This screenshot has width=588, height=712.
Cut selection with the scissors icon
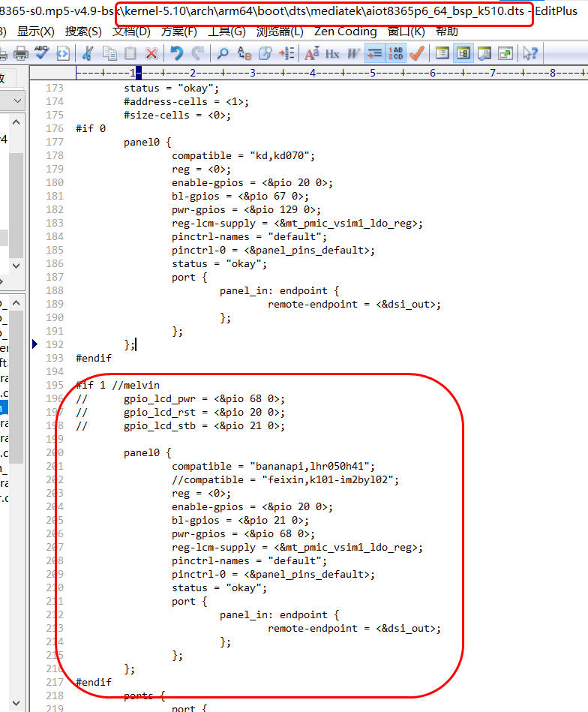pyautogui.click(x=88, y=53)
